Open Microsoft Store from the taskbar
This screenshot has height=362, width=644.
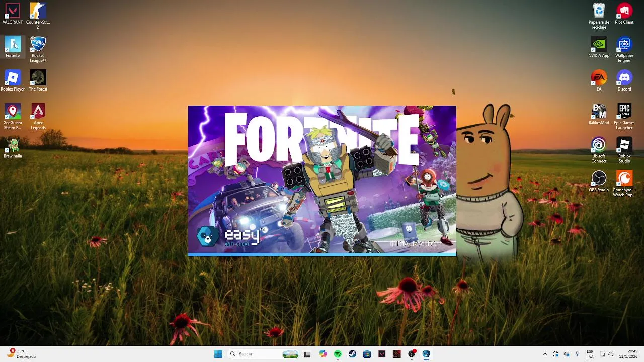[x=367, y=354]
